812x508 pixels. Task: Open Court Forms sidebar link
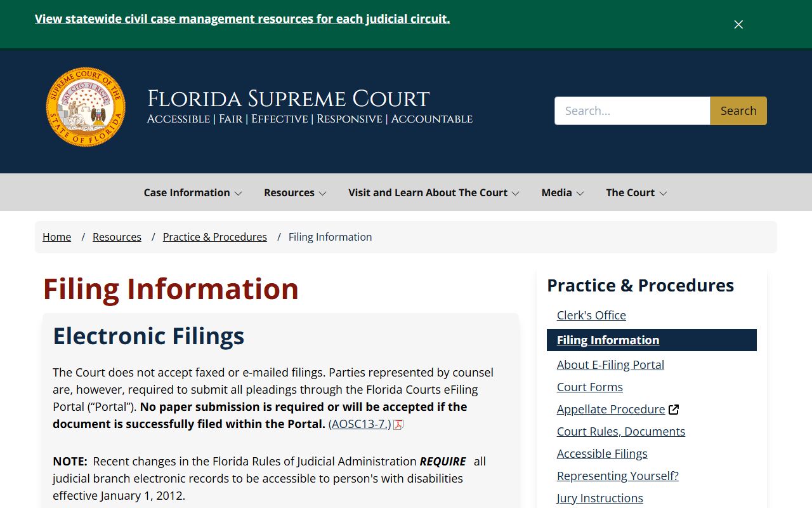(590, 387)
